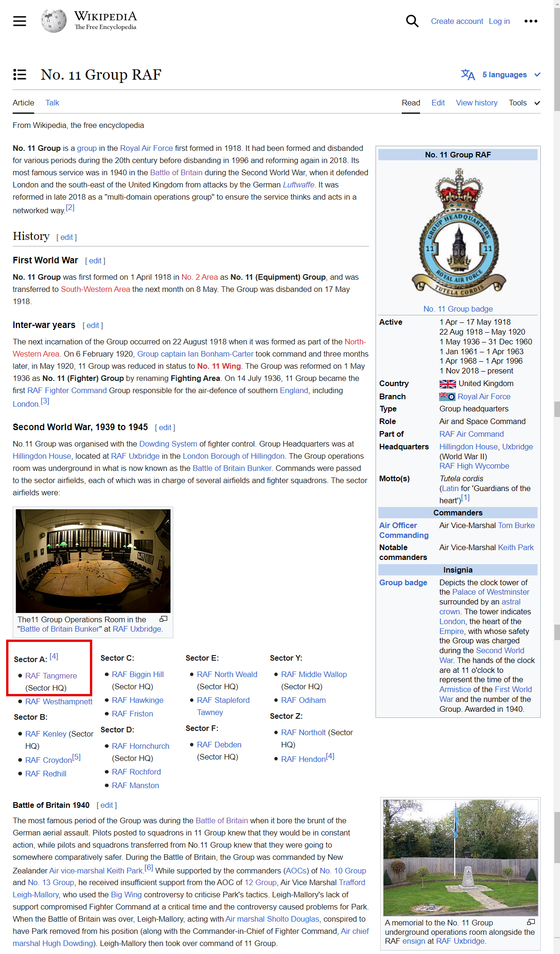This screenshot has width=560, height=954.
Task: Click the Create account link
Action: [x=457, y=21]
